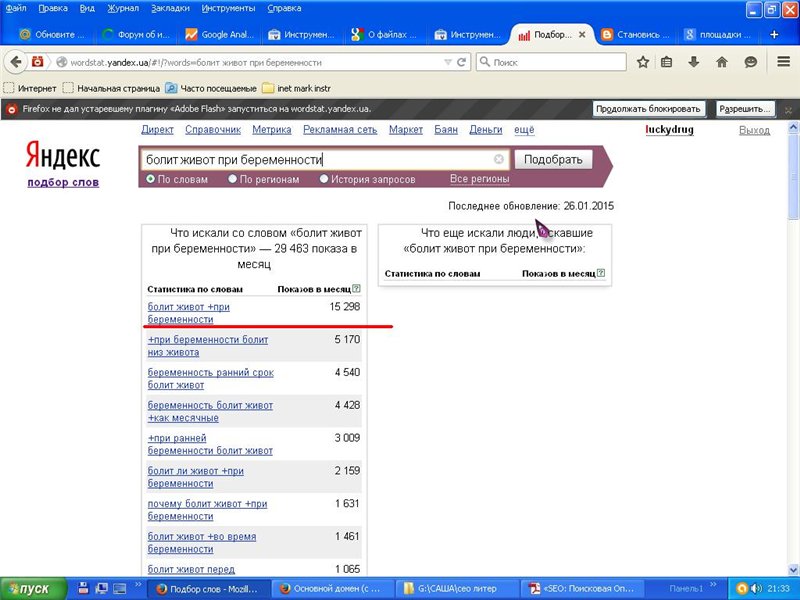
Task: Open the Разрешить plugin dropdown button
Action: click(x=746, y=109)
